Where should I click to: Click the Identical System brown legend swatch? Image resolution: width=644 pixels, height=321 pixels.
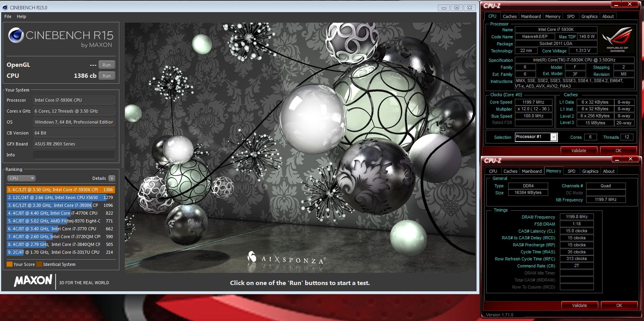click(39, 264)
